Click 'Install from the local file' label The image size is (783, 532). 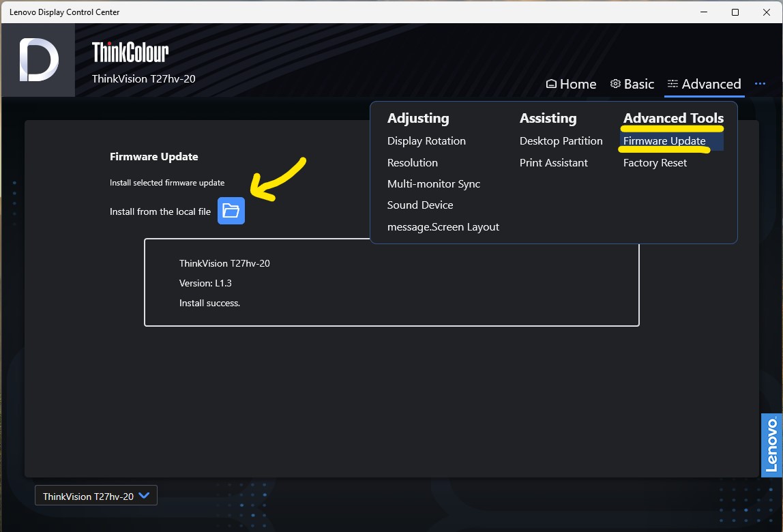(x=160, y=212)
